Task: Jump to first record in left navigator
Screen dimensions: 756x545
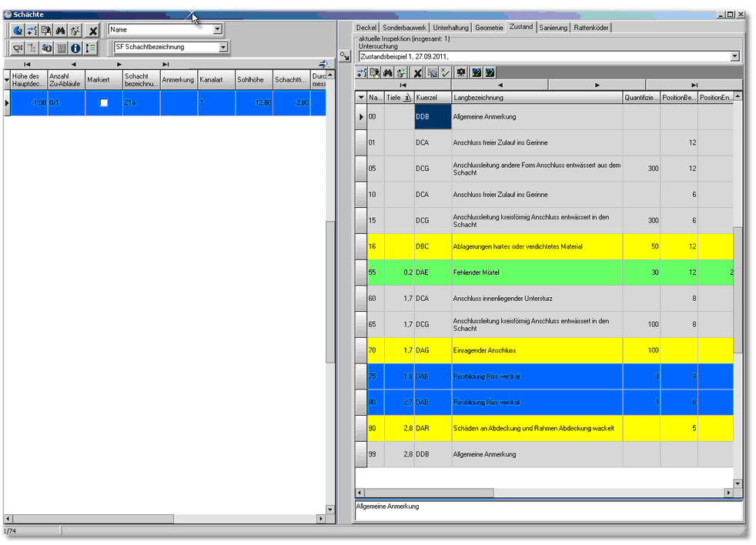Action: pyautogui.click(x=27, y=65)
